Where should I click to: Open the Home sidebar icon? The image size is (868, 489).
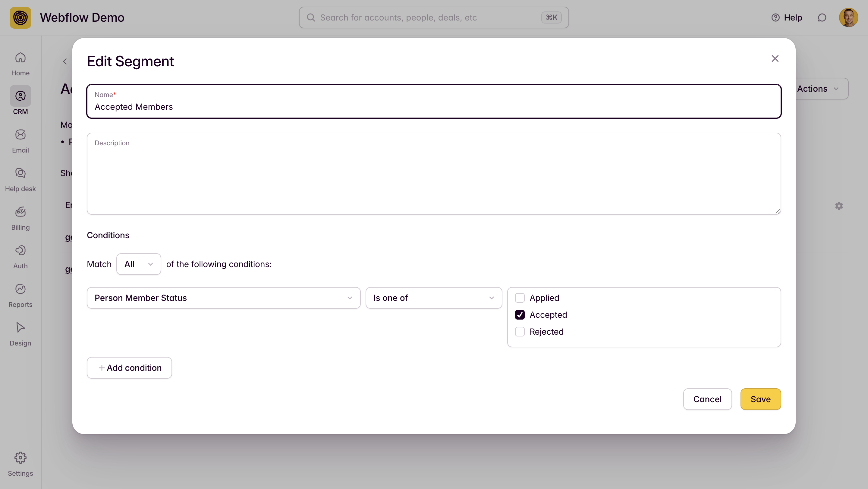20,64
